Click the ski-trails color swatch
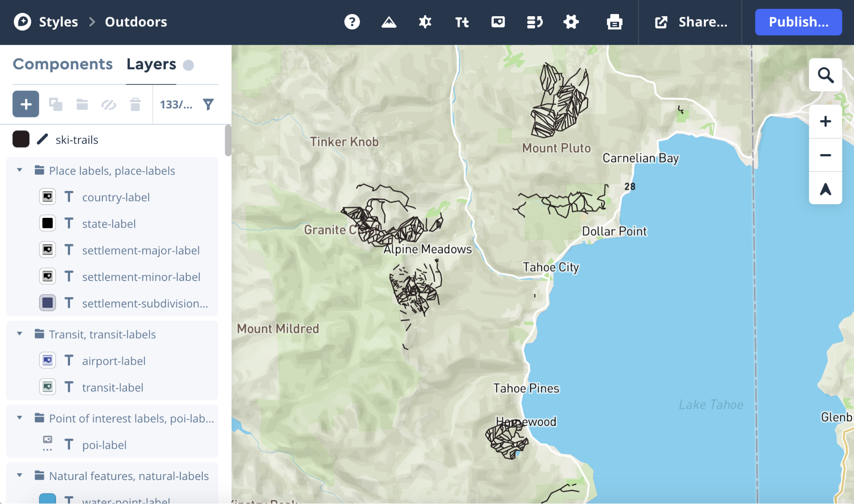Image resolution: width=854 pixels, height=504 pixels. click(x=21, y=139)
